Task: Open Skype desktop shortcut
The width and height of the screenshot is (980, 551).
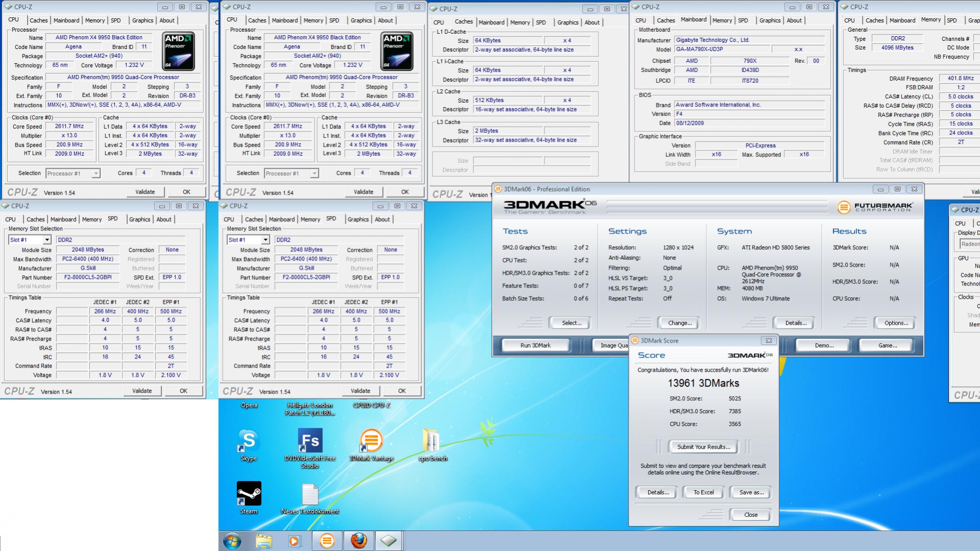Action: 249,441
